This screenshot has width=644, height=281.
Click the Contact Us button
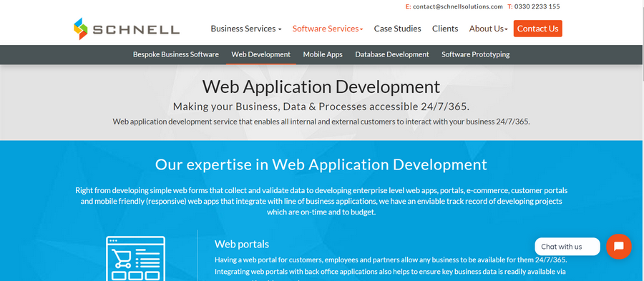click(537, 29)
